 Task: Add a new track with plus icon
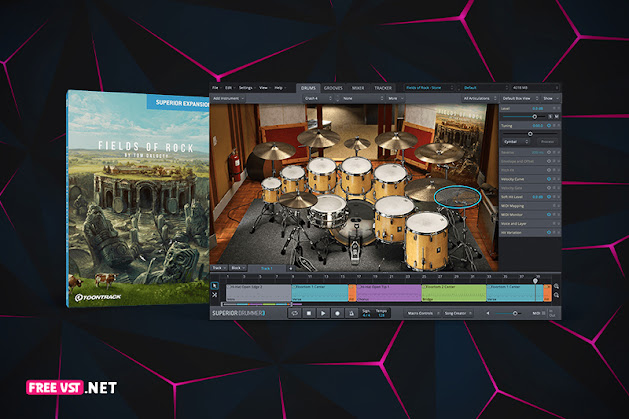point(290,268)
